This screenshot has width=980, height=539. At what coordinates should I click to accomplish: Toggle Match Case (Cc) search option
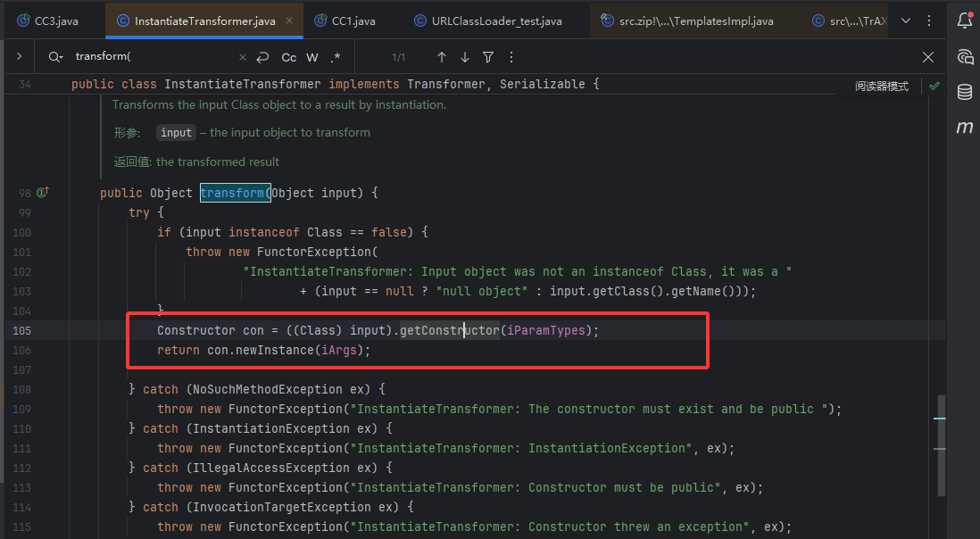[288, 57]
